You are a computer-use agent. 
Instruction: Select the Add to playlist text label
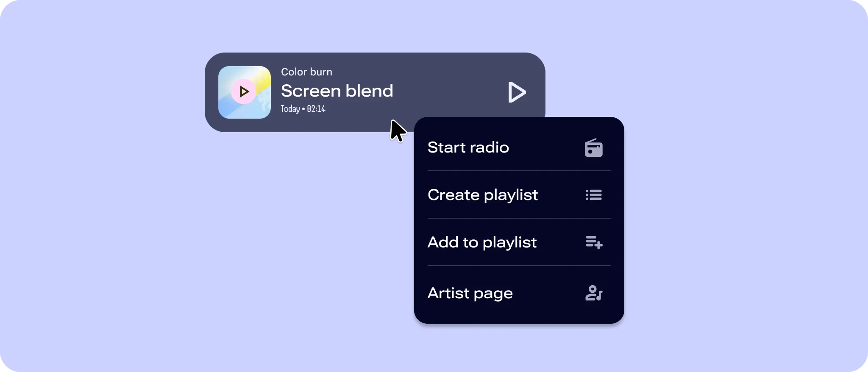482,242
